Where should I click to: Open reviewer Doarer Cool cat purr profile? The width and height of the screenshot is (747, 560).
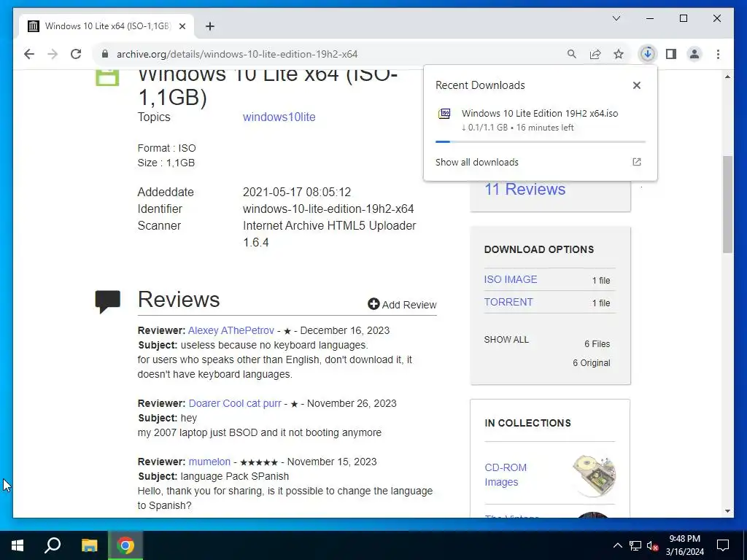pos(235,403)
